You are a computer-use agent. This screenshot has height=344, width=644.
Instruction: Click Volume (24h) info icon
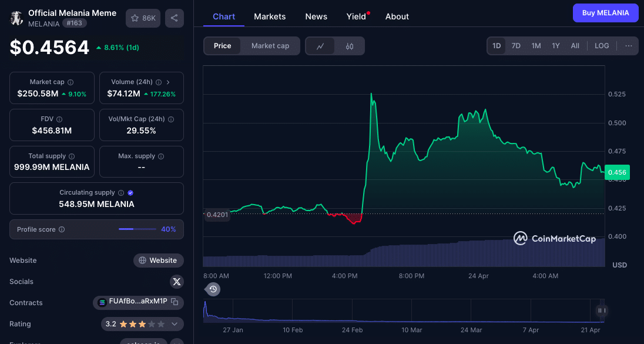click(x=159, y=82)
